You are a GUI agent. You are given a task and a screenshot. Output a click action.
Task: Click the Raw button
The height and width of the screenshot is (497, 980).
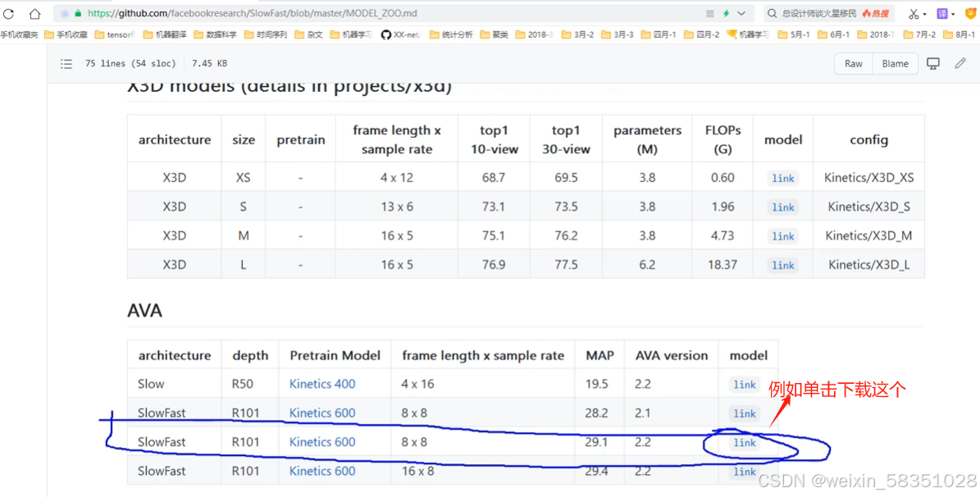(x=853, y=63)
